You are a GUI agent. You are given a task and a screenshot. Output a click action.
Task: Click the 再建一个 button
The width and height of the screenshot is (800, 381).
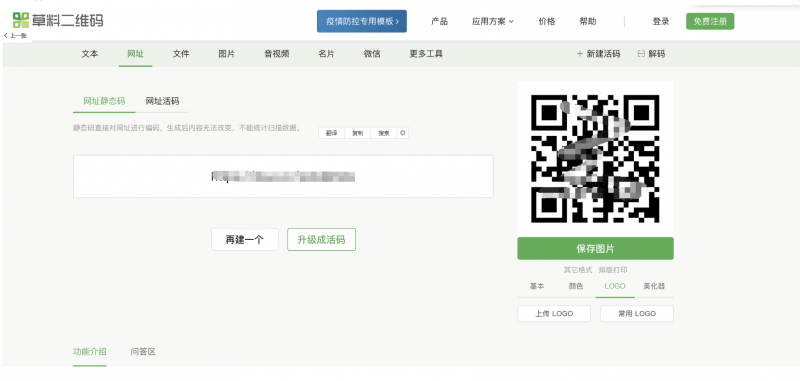245,240
